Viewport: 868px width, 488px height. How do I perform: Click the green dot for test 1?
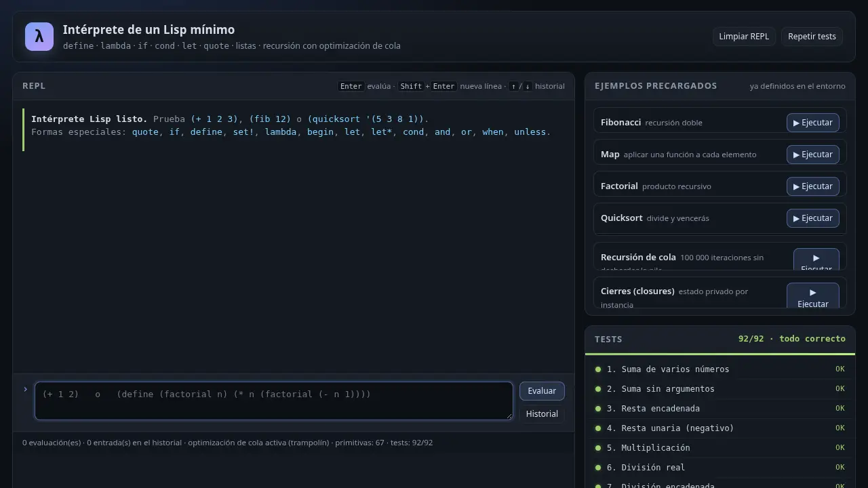pyautogui.click(x=598, y=369)
